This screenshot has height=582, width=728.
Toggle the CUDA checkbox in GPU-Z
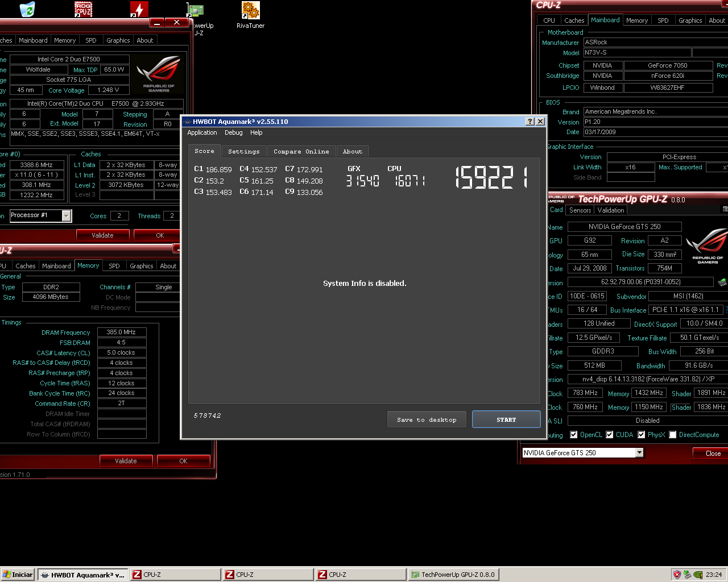click(x=610, y=435)
